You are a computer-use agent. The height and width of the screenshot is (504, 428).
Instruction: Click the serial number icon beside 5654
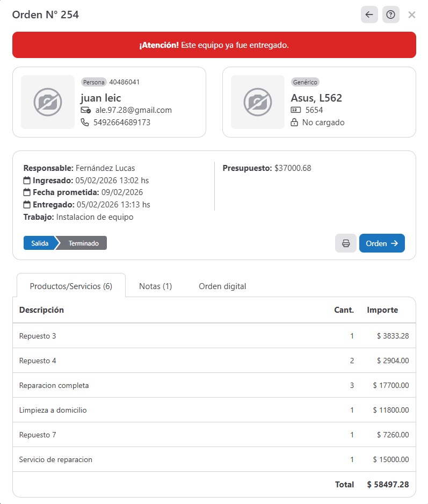(295, 110)
